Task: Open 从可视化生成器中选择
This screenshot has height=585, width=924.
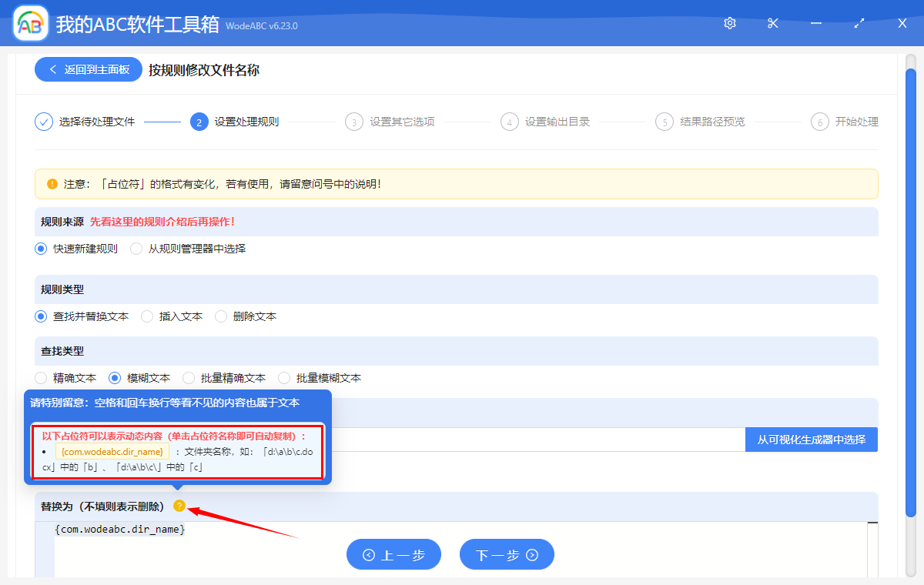Action: tap(811, 439)
